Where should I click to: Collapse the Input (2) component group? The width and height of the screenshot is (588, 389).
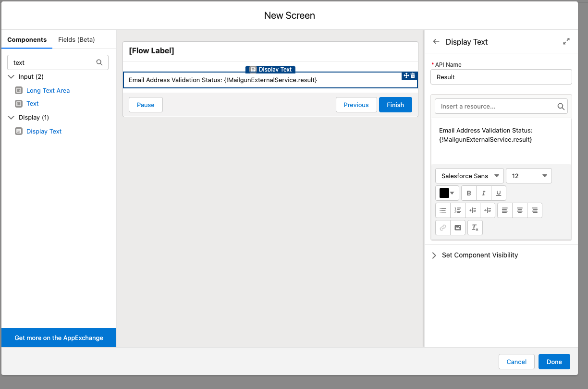pos(12,77)
